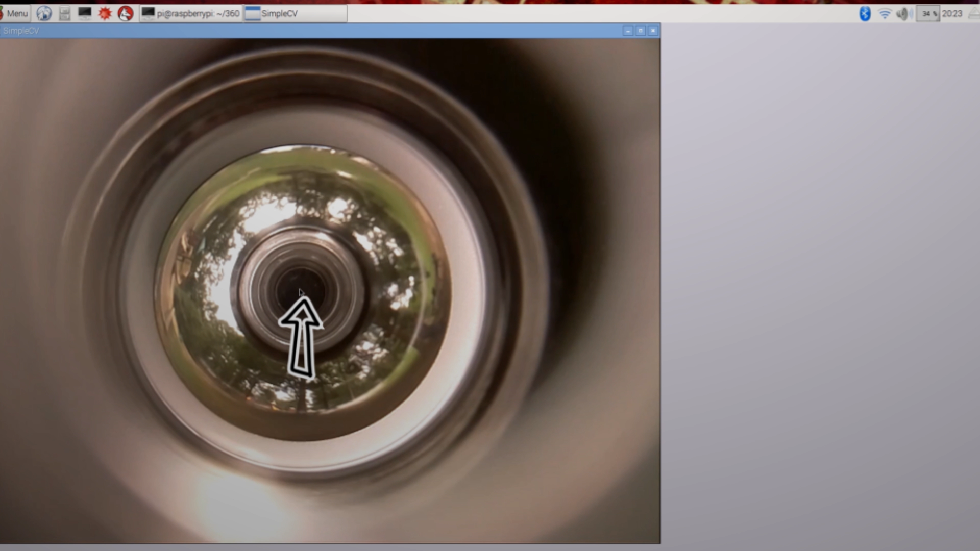Click the eject media icon

(974, 14)
